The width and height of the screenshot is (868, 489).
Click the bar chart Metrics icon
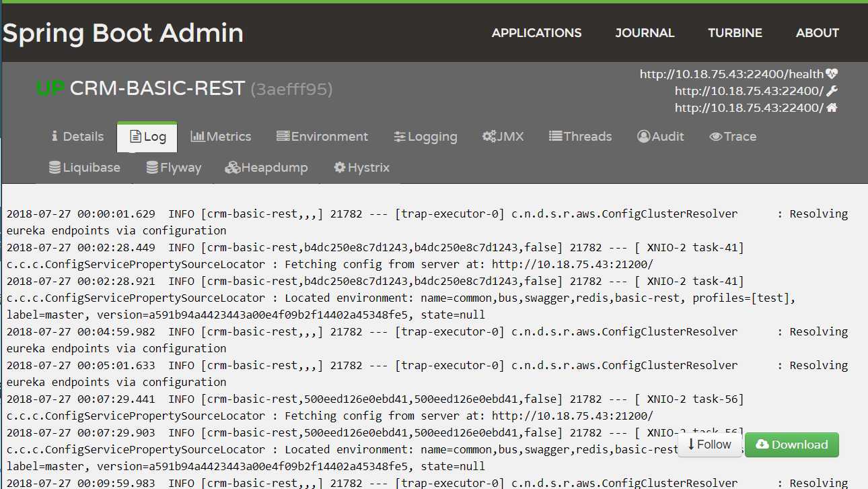click(198, 137)
